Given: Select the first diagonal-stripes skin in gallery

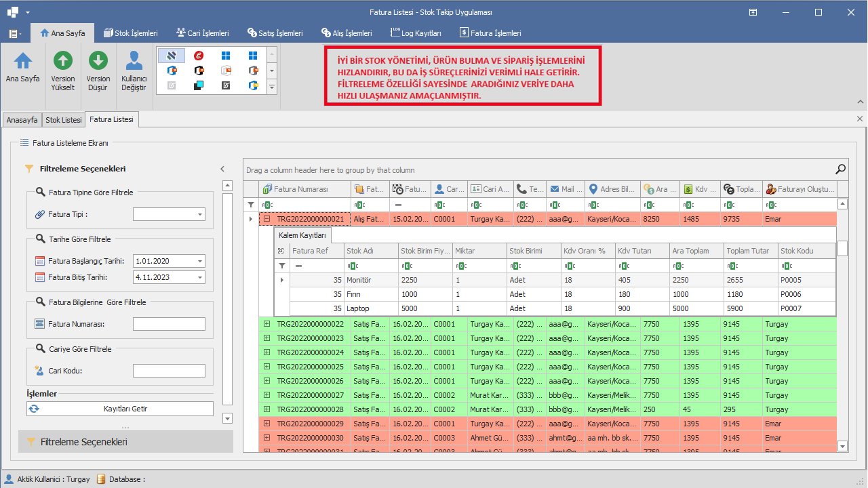Looking at the screenshot, I should coord(172,55).
